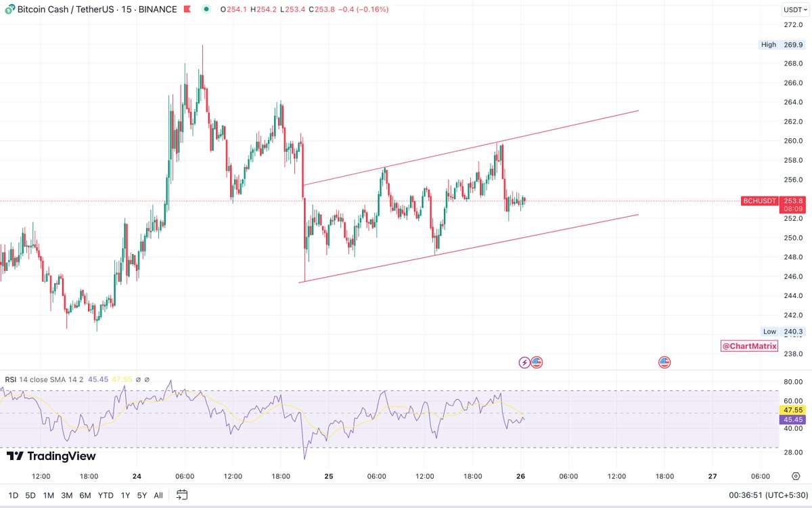Click the 238.0 price scale label
The width and height of the screenshot is (812, 508).
pyautogui.click(x=793, y=354)
